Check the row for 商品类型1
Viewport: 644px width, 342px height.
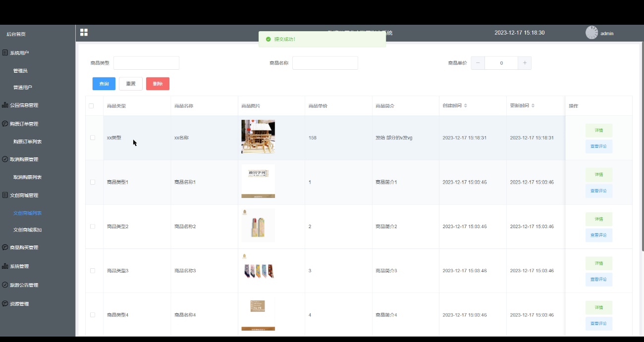(x=93, y=182)
